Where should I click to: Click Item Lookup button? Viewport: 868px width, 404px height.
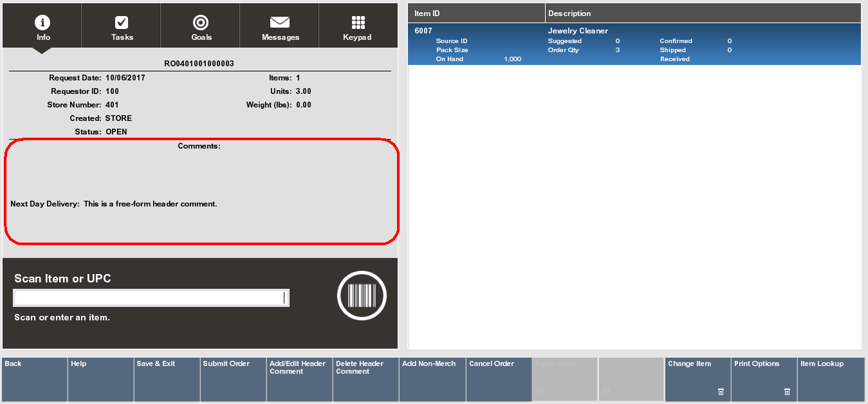click(x=831, y=380)
